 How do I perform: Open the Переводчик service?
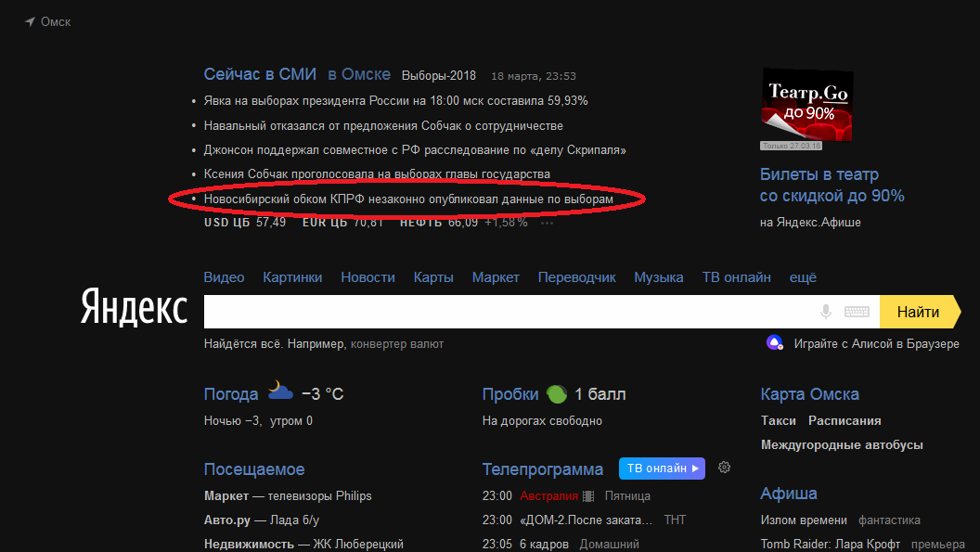(x=576, y=277)
